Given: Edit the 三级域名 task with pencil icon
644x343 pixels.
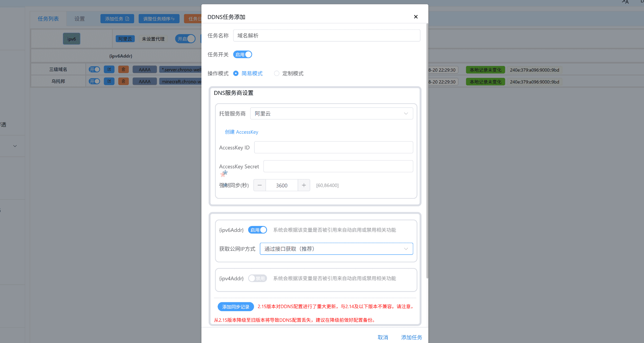Looking at the screenshot, I should (109, 69).
